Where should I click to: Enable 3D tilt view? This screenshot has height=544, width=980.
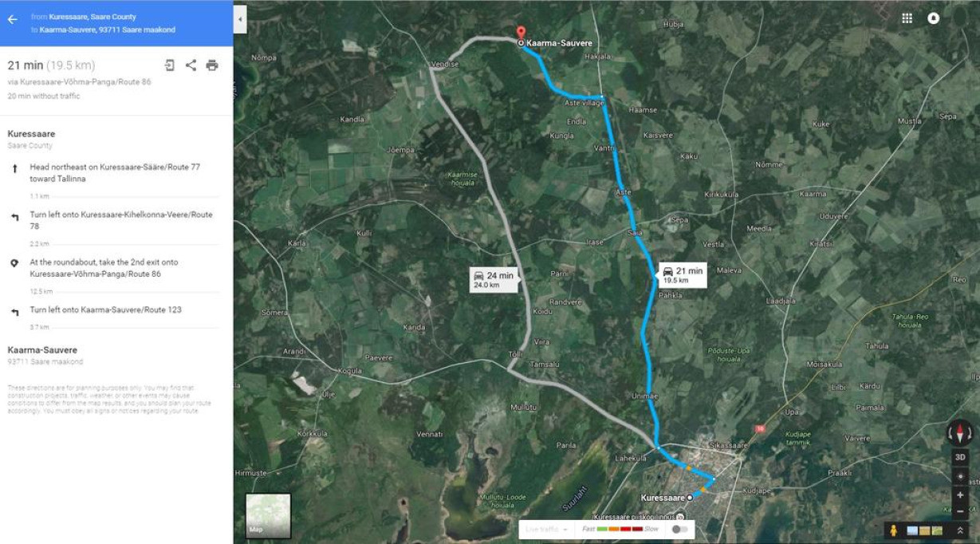click(960, 457)
